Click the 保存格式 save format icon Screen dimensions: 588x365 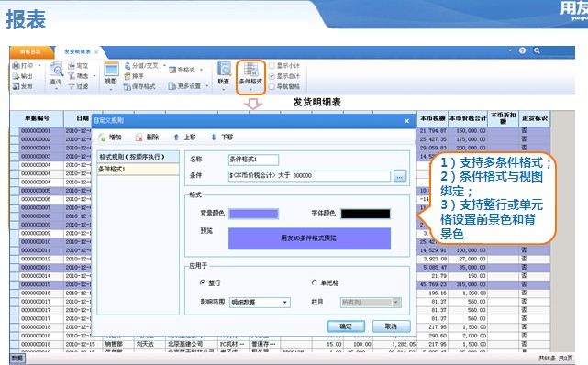click(128, 86)
